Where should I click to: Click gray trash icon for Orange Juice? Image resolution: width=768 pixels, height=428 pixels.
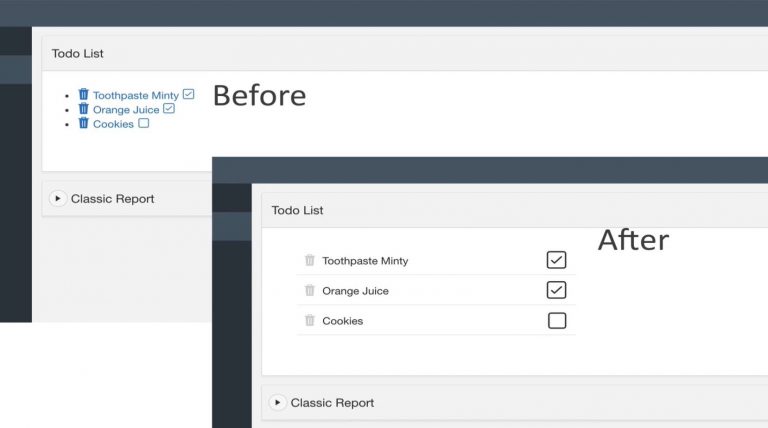(x=310, y=290)
